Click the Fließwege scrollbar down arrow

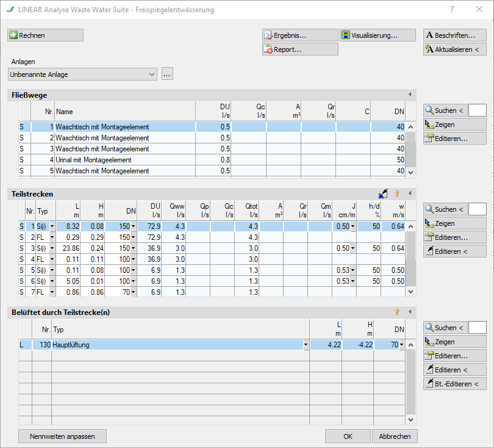[x=410, y=173]
